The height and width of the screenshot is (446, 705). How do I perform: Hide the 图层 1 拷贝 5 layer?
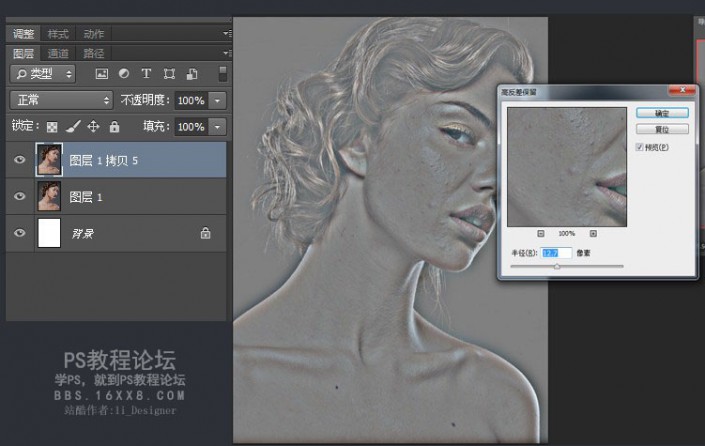(19, 160)
